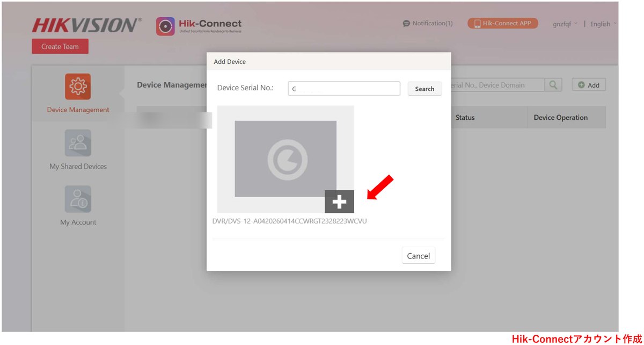Screen dimensions: 644x345
Task: Open the English language dropdown
Action: click(603, 24)
